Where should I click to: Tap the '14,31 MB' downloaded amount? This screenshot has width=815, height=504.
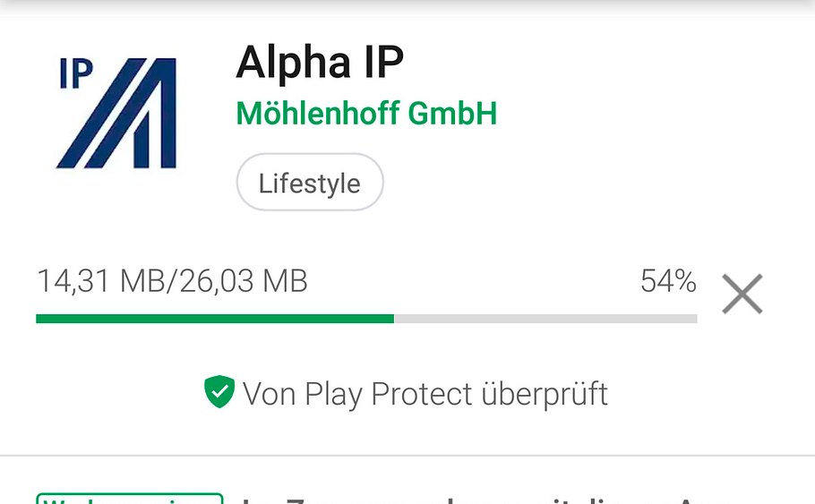(x=100, y=281)
